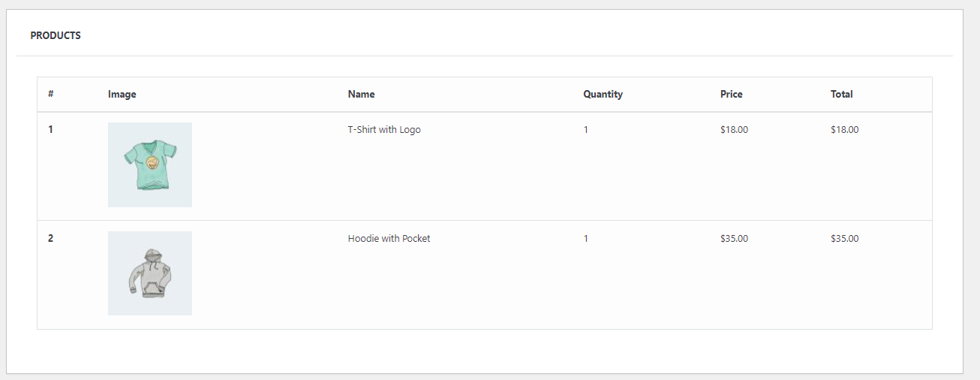Viewport: 980px width, 380px height.
Task: Open the Hoodie with Pocket product name
Action: pyautogui.click(x=389, y=239)
